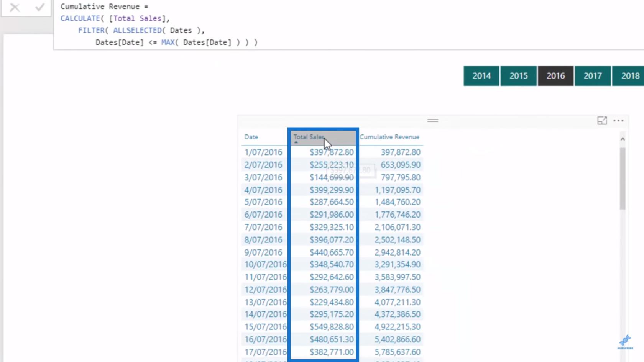Click Cumulative Revenue value 653,095.90
Image resolution: width=644 pixels, height=362 pixels.
coord(401,165)
